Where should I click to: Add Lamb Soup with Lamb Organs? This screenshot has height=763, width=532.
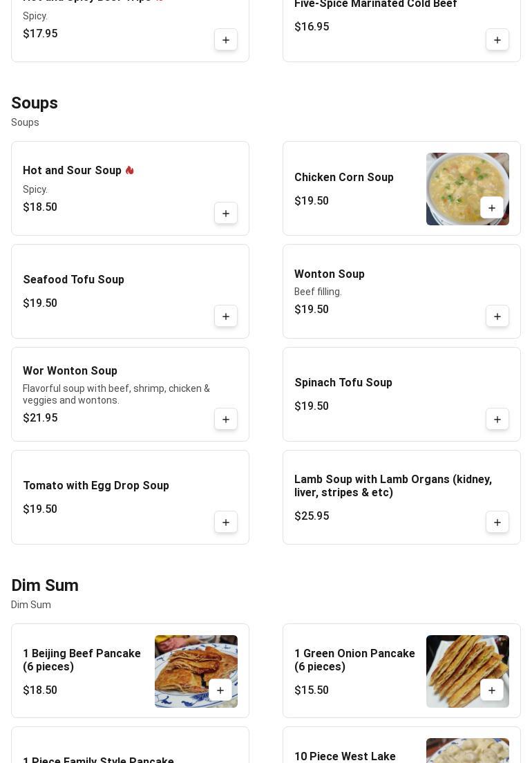(x=497, y=522)
